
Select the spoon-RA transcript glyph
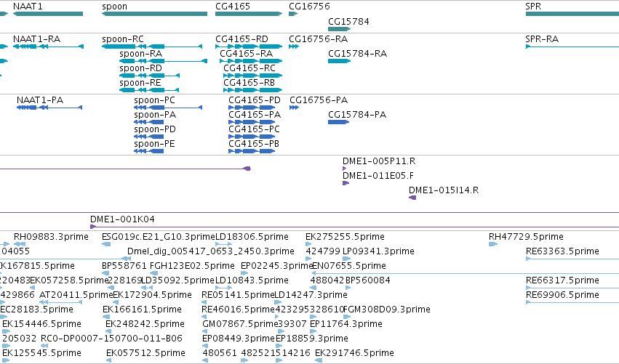(163, 61)
